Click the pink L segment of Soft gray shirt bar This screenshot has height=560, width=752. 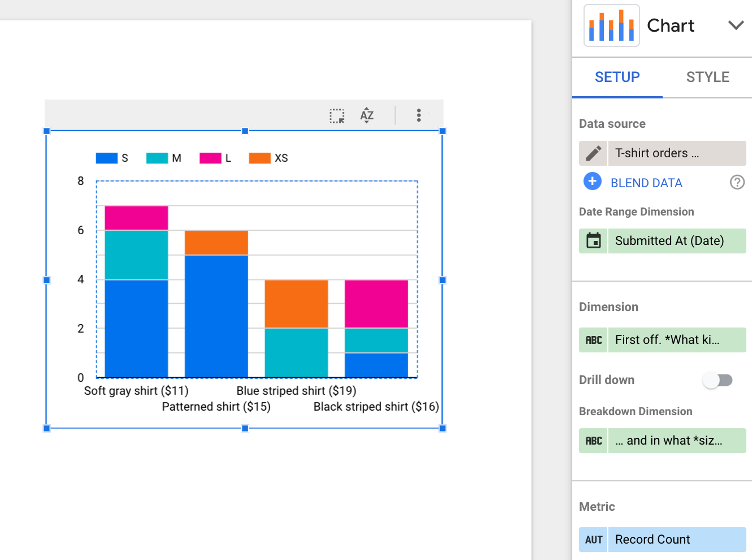[136, 218]
